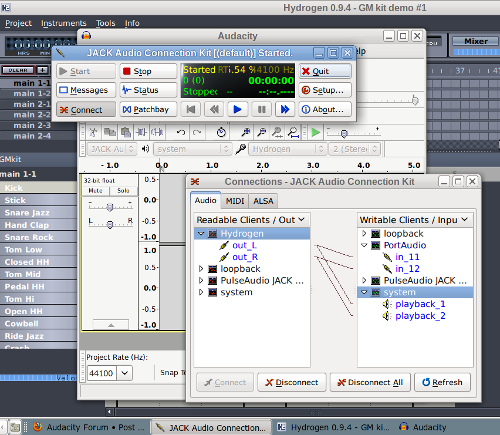Screen dimensions: 500x435
Task: Click Status button in JACK control
Action: [x=148, y=90]
